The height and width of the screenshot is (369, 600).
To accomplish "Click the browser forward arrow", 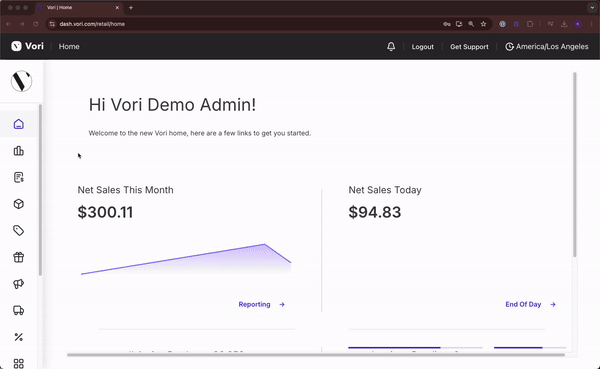I will pos(22,24).
